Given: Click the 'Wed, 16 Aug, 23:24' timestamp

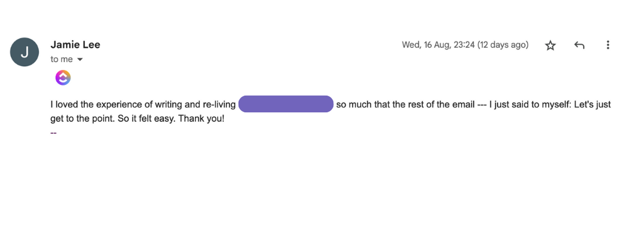Looking at the screenshot, I should pyautogui.click(x=439, y=45).
